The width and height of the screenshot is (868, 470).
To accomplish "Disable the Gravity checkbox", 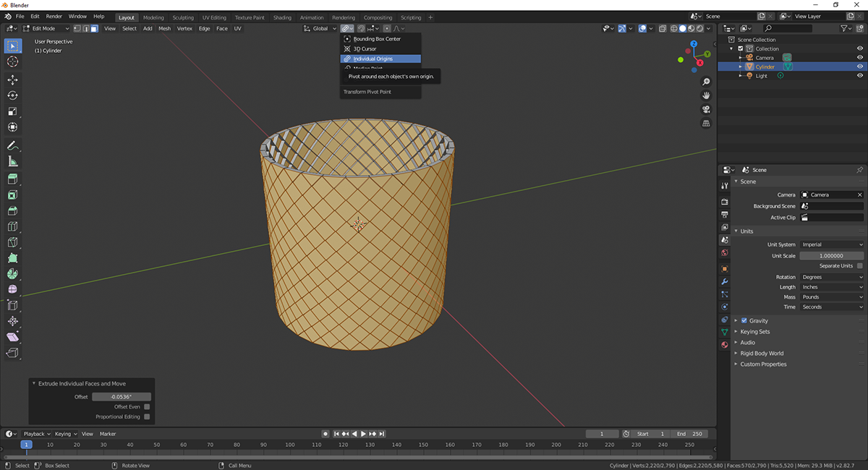I will [744, 320].
